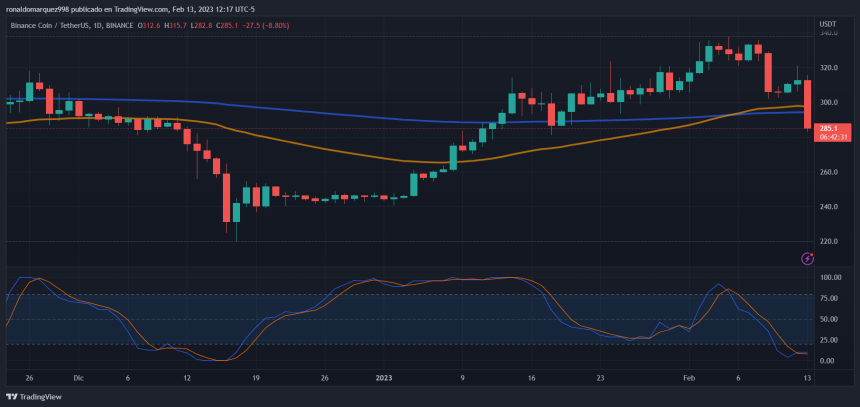Click the 1D interval label in legend
The image size is (860, 407).
(99, 25)
